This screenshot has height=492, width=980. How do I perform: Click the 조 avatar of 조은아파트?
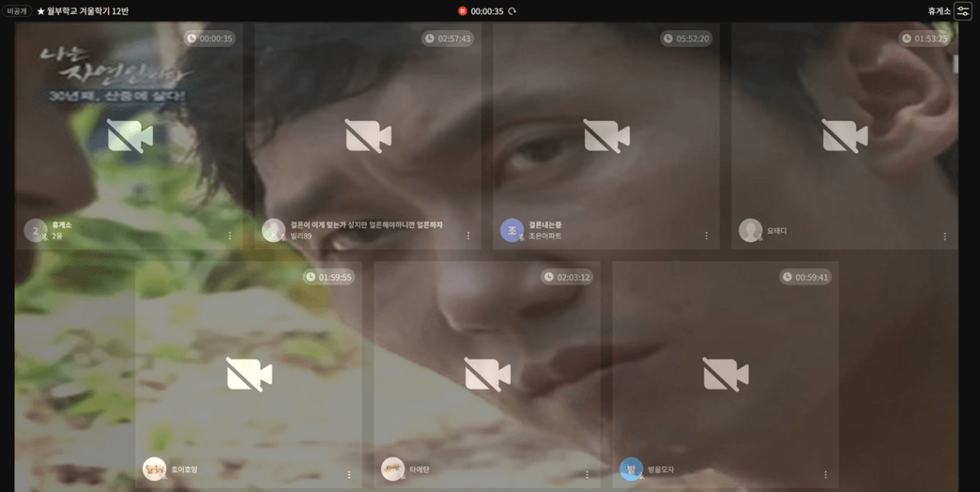pyautogui.click(x=513, y=230)
